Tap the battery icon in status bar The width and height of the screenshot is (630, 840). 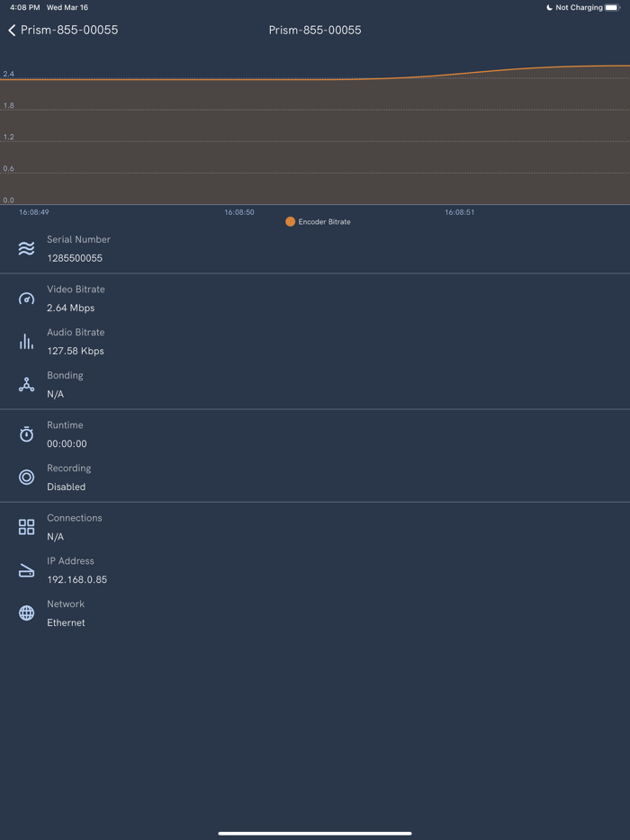pyautogui.click(x=613, y=7)
